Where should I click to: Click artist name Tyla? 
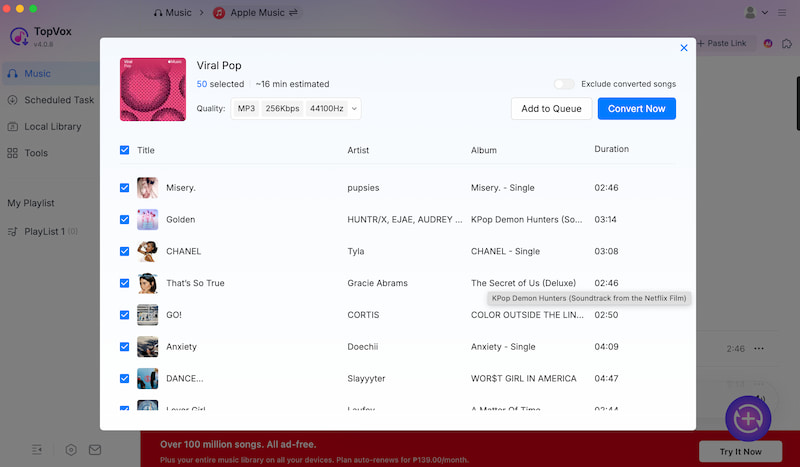pyautogui.click(x=356, y=251)
